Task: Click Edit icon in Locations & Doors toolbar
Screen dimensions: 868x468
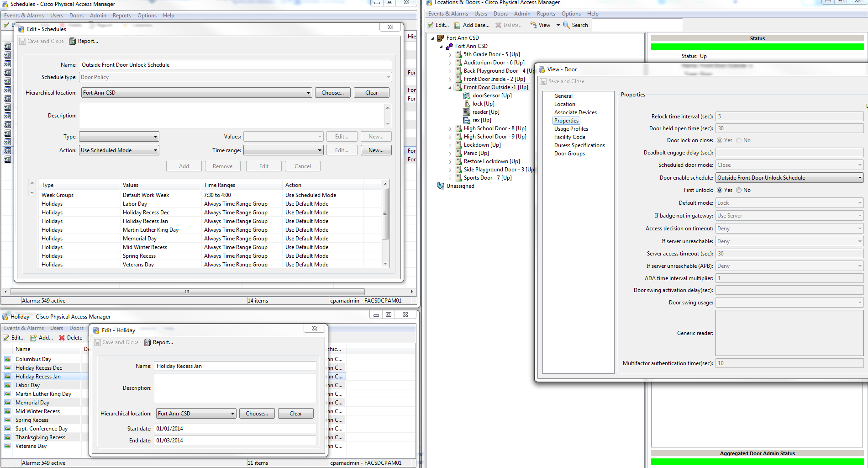Action: [430, 25]
